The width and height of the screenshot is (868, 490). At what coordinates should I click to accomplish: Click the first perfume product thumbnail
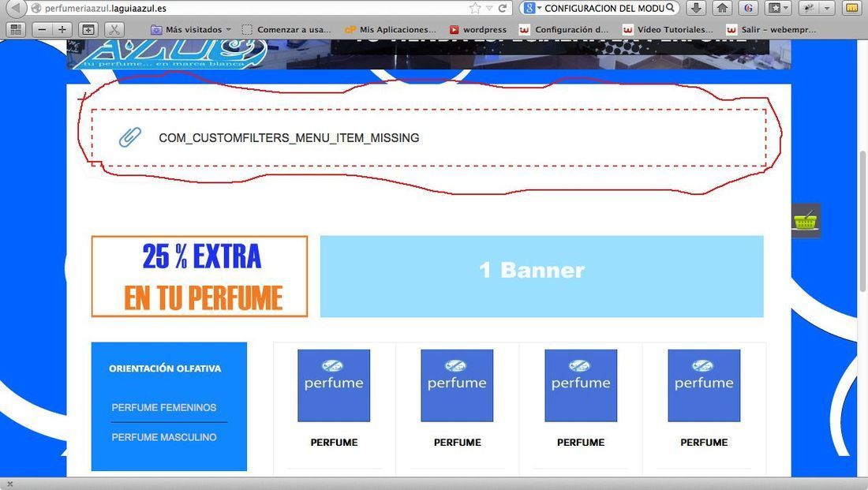point(334,385)
